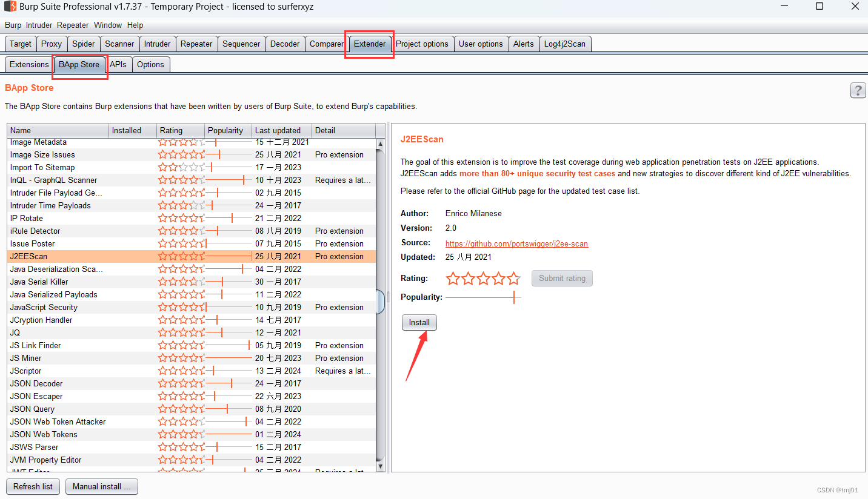Sort list by Rating column header

coord(181,130)
